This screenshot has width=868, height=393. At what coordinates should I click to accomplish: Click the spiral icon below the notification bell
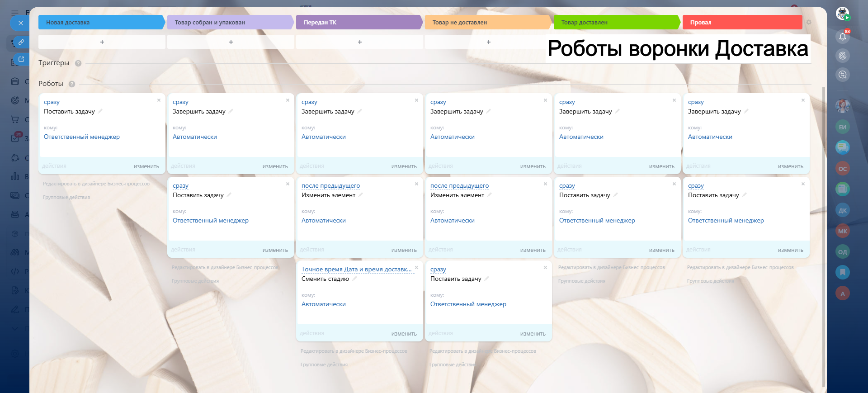[843, 56]
